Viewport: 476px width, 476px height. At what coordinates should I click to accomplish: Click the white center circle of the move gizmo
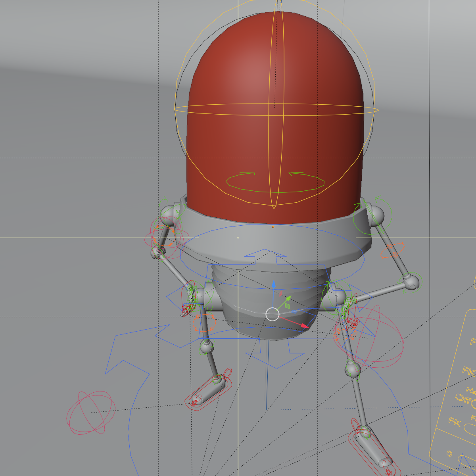(272, 314)
